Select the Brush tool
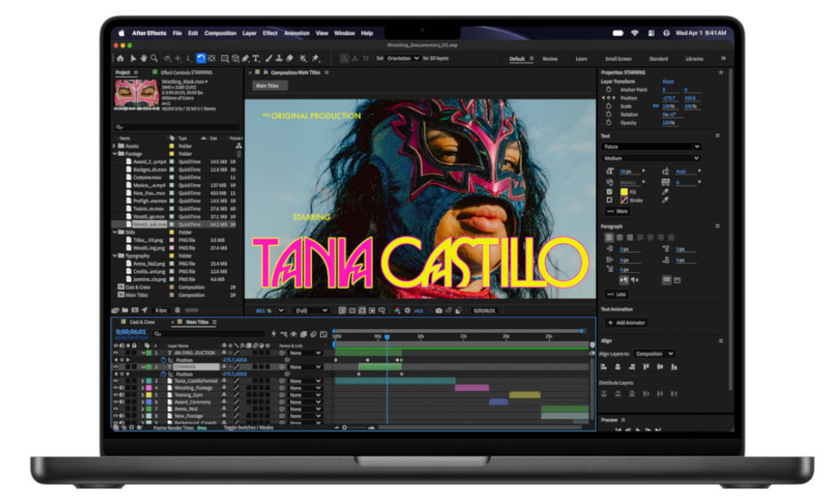 pyautogui.click(x=269, y=59)
